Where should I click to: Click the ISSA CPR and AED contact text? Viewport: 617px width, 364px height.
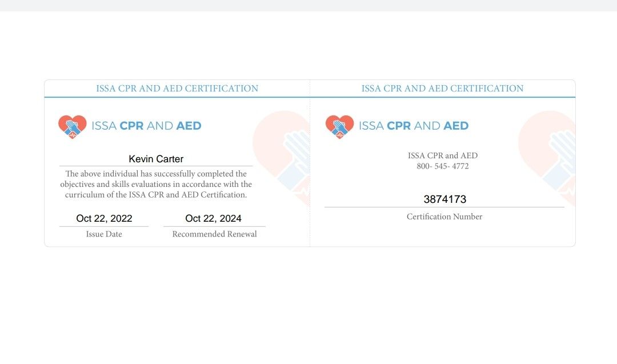click(x=443, y=155)
